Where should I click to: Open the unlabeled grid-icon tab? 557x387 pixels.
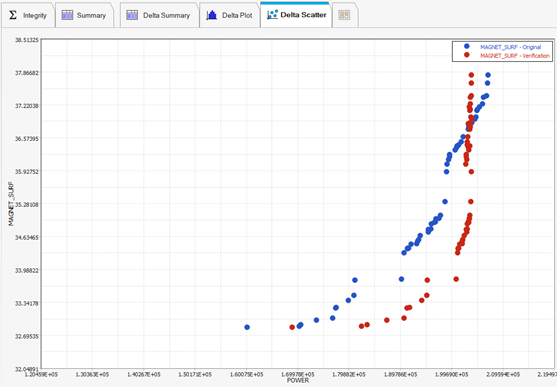(345, 15)
